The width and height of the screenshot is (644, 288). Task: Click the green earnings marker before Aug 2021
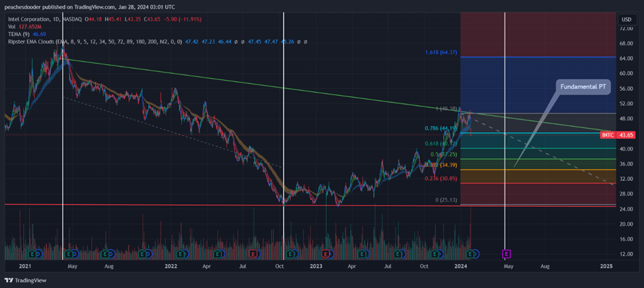[x=106, y=254]
